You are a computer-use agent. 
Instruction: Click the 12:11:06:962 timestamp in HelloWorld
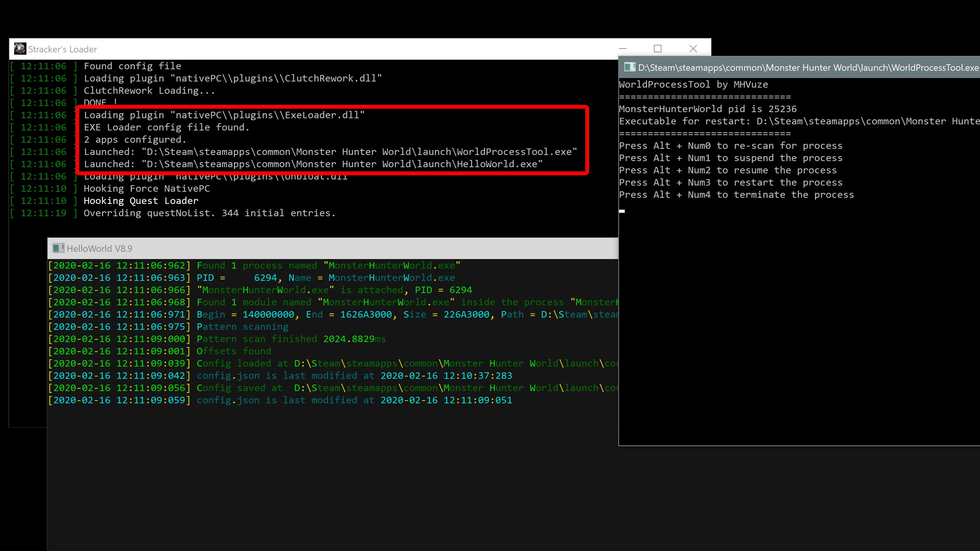[x=119, y=266]
